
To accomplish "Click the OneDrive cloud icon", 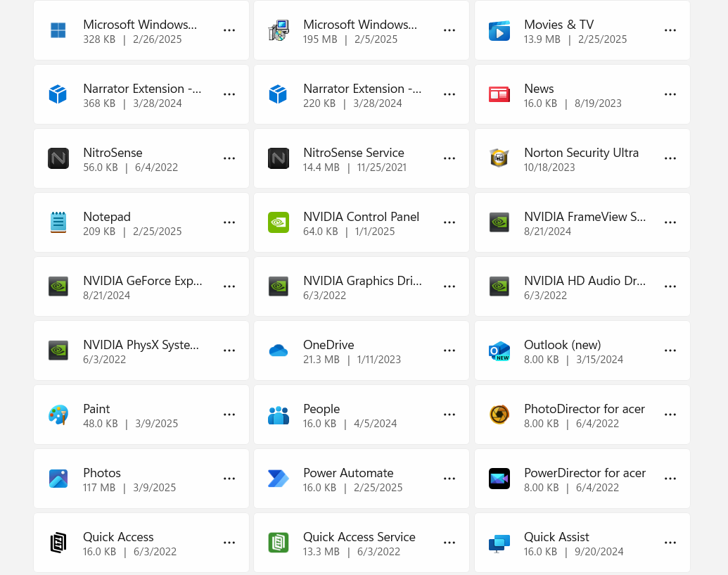I will (279, 350).
